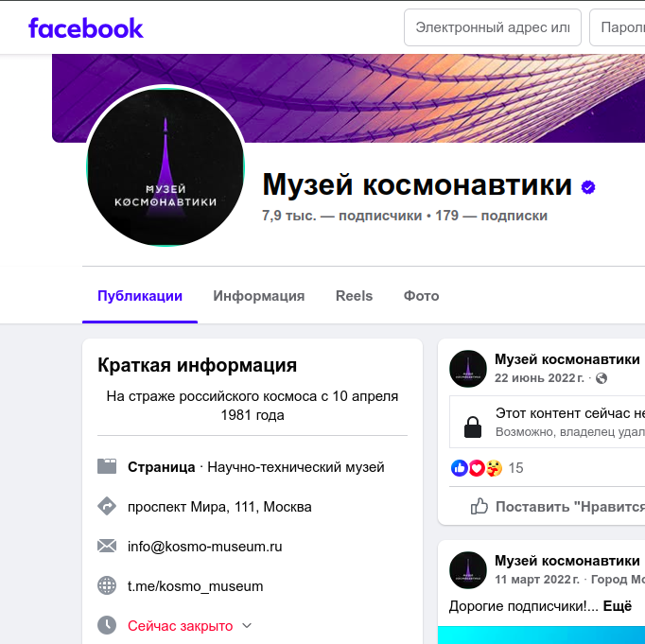Go to the Фото tab
This screenshot has height=644, width=645.
(421, 296)
